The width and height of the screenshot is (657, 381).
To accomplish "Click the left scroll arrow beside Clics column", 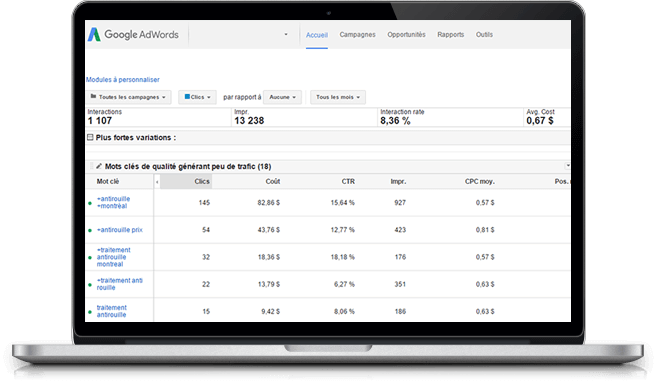I will click(157, 182).
